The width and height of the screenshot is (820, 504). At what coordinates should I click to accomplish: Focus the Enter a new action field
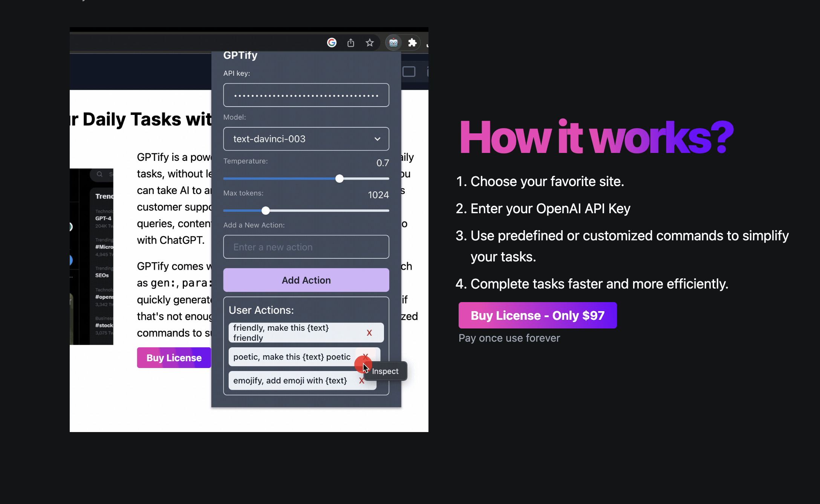pyautogui.click(x=306, y=247)
